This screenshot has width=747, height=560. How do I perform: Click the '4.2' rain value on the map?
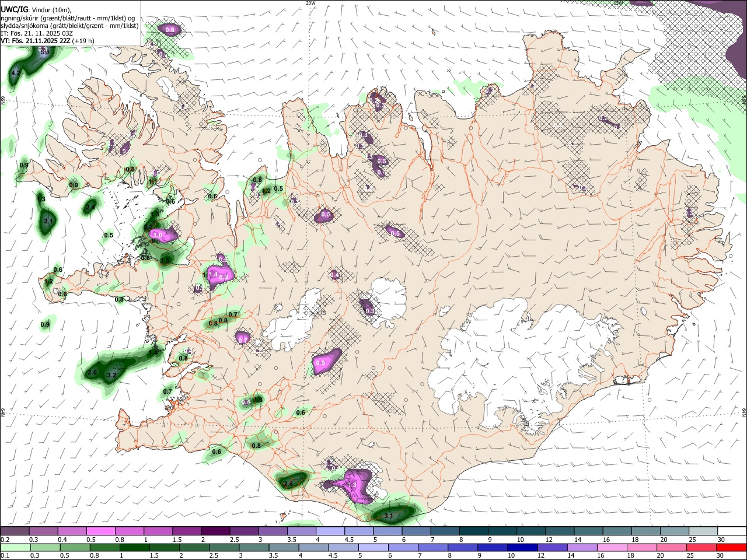pyautogui.click(x=16, y=73)
